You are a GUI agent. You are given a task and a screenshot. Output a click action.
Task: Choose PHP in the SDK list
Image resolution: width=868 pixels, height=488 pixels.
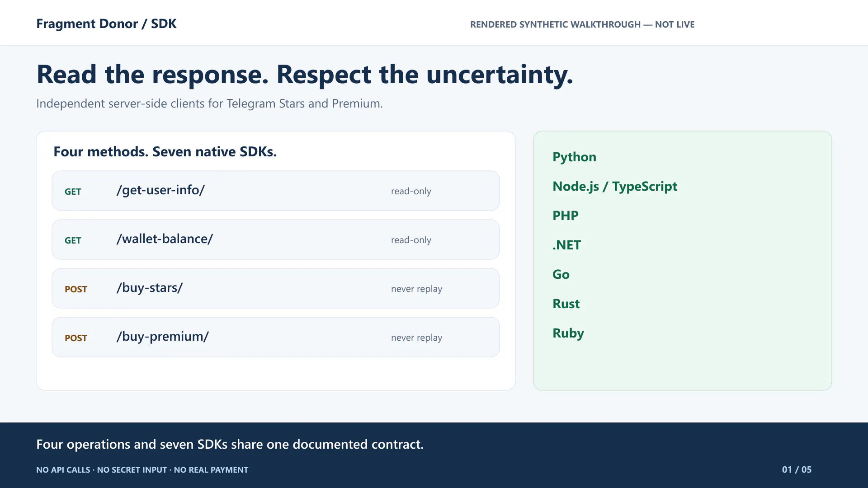point(565,216)
